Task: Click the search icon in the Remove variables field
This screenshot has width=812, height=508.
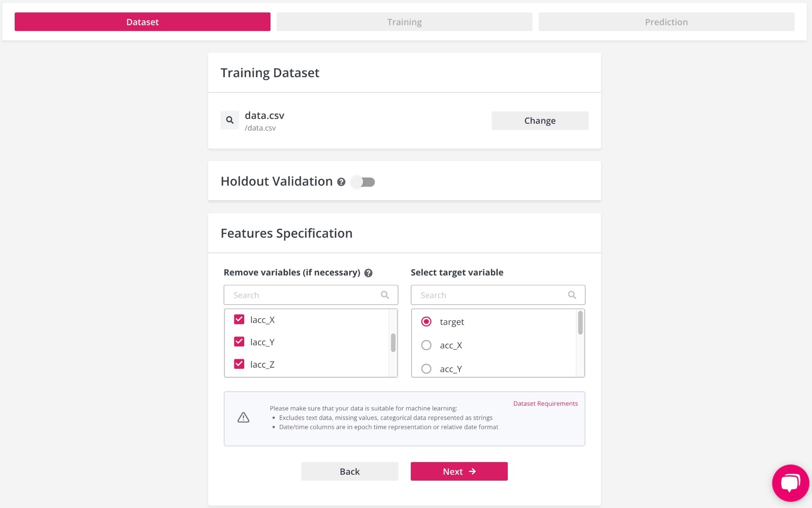Action: click(x=385, y=295)
